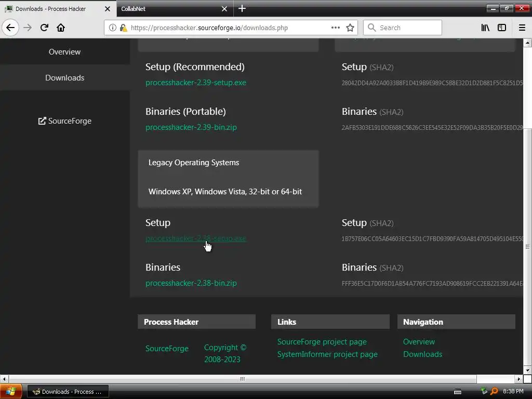The width and height of the screenshot is (532, 399).
Task: Open SourceForge link in footer Process Hacker section
Action: [x=167, y=349]
